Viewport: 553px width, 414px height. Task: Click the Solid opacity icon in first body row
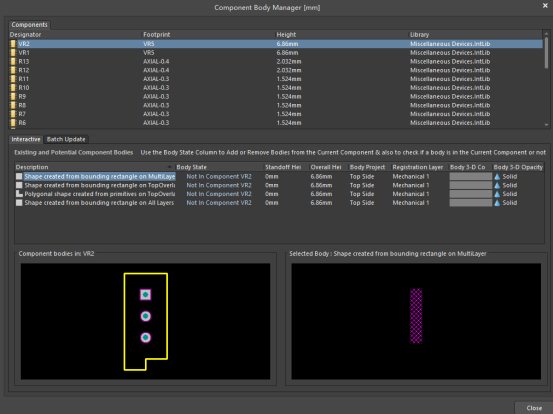point(497,176)
